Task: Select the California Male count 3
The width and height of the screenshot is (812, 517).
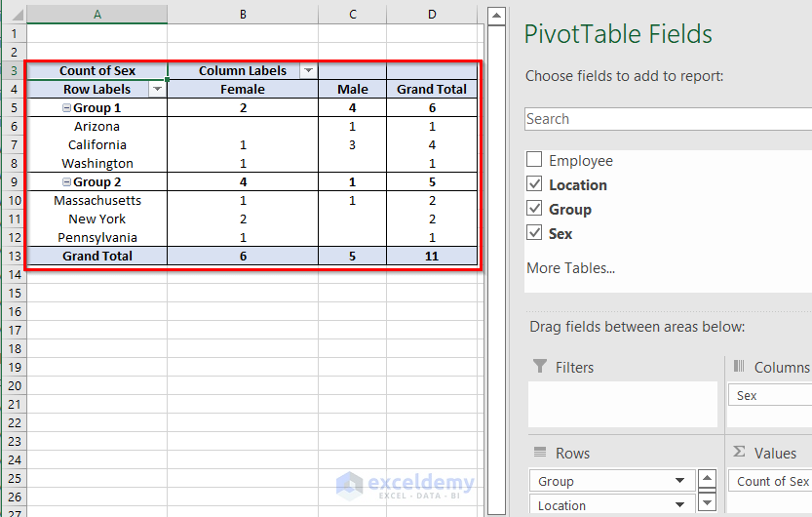Action: [353, 144]
